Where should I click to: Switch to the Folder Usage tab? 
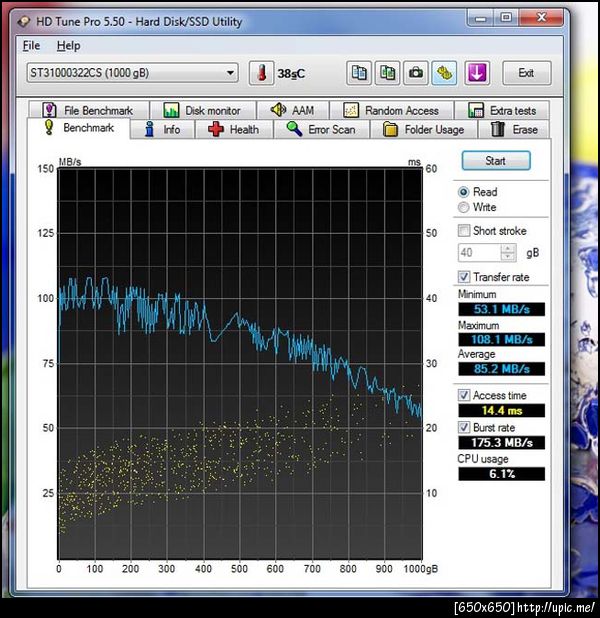coord(424,129)
